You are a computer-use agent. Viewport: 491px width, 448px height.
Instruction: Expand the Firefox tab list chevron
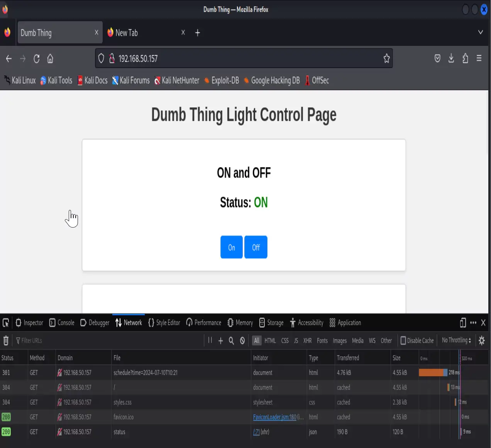[x=481, y=32]
